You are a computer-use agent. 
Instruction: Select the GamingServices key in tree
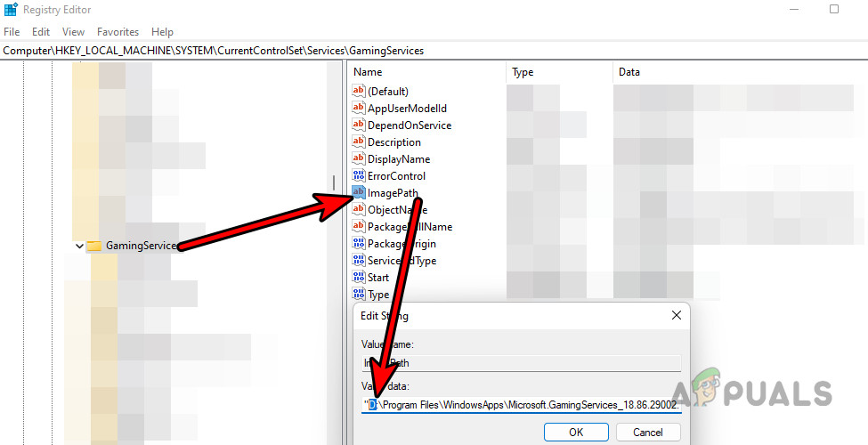pyautogui.click(x=142, y=246)
